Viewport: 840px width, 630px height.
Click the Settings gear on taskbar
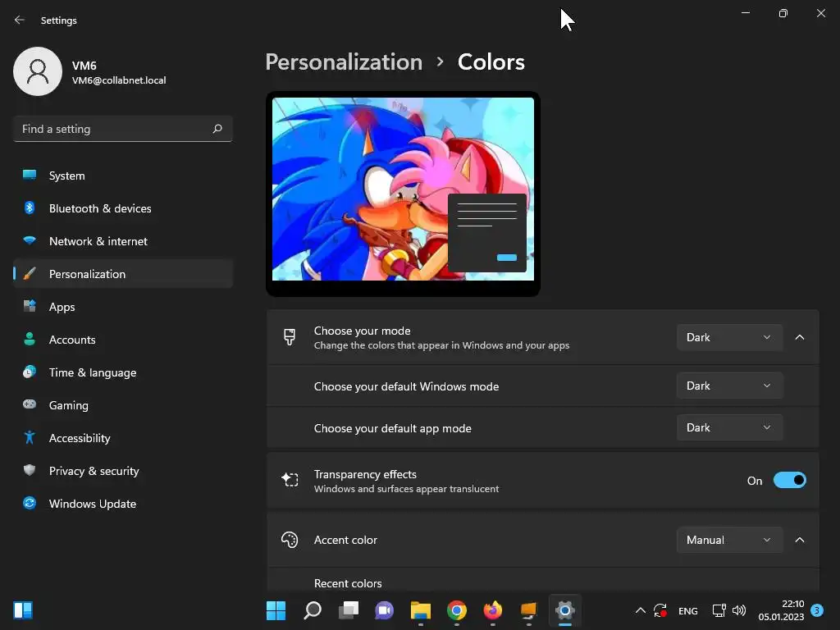564,610
